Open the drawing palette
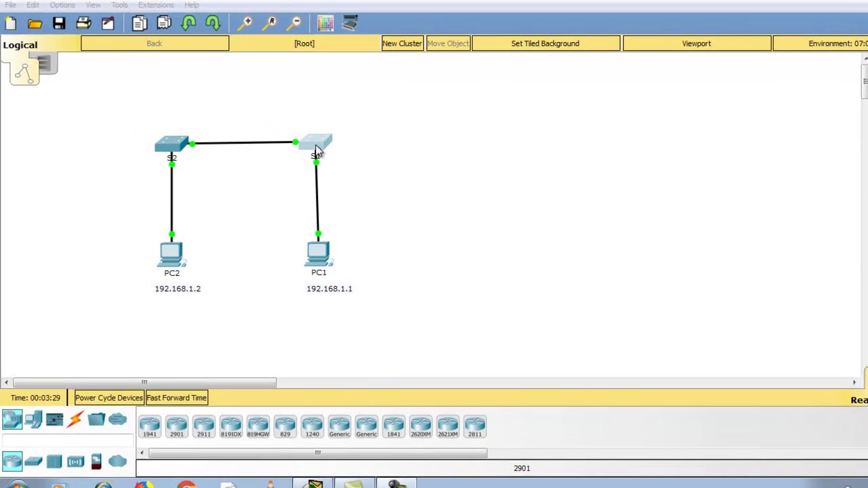The width and height of the screenshot is (868, 488). (x=325, y=24)
